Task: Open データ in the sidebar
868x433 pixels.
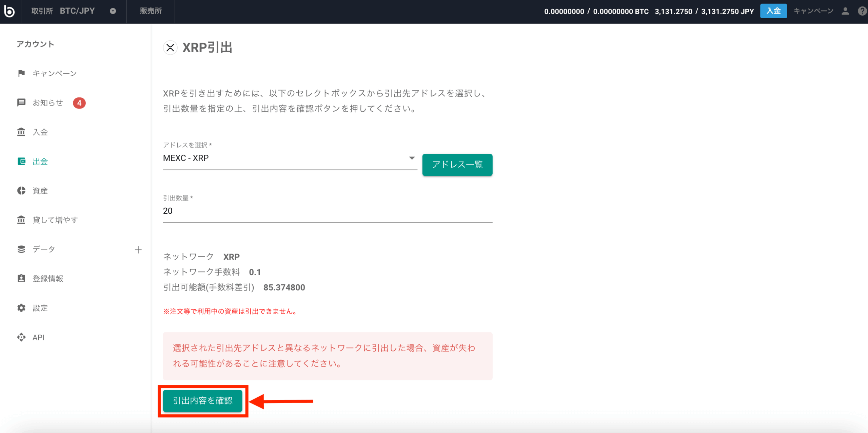Action: coord(44,249)
